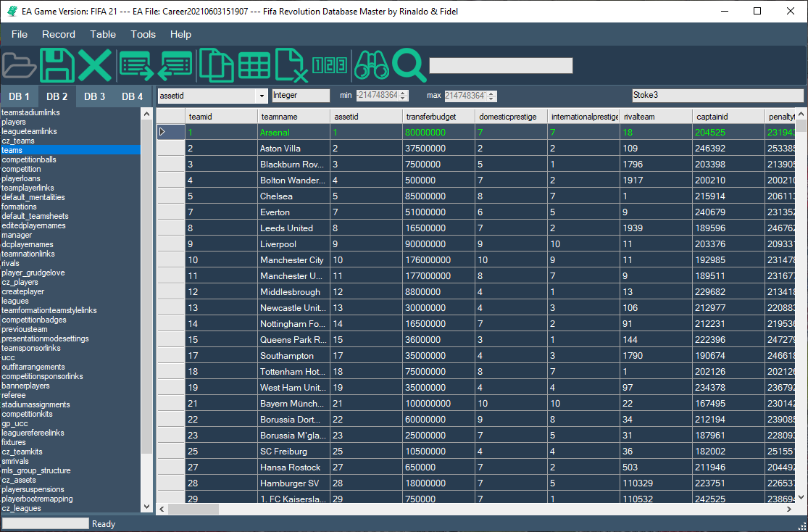Click Manchester City's transfer budget 176000000
The image size is (808, 532).
[x=439, y=260]
